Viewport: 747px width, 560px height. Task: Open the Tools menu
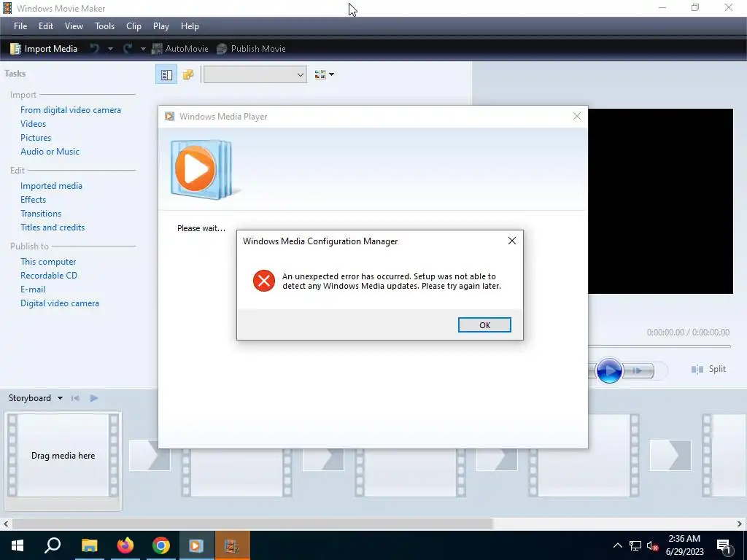[x=104, y=26]
